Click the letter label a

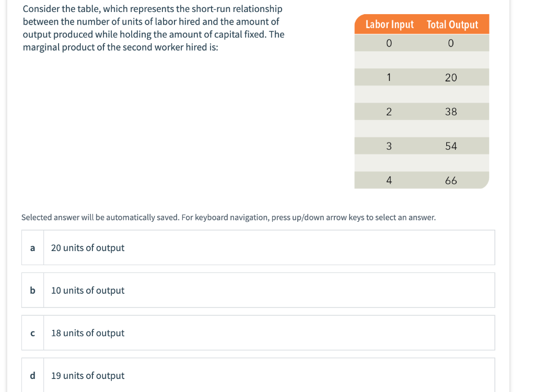32,247
